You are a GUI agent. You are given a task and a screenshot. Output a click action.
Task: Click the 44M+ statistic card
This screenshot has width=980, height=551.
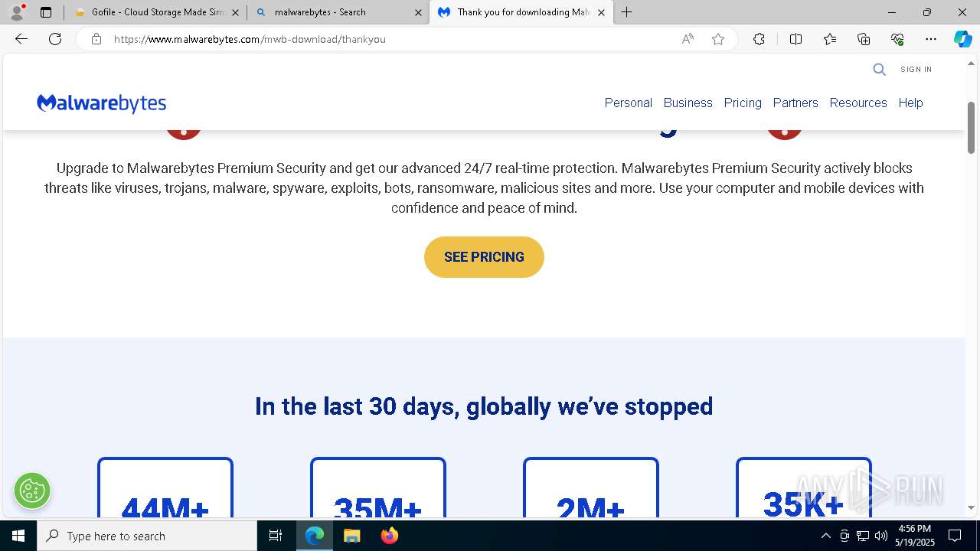pyautogui.click(x=165, y=487)
